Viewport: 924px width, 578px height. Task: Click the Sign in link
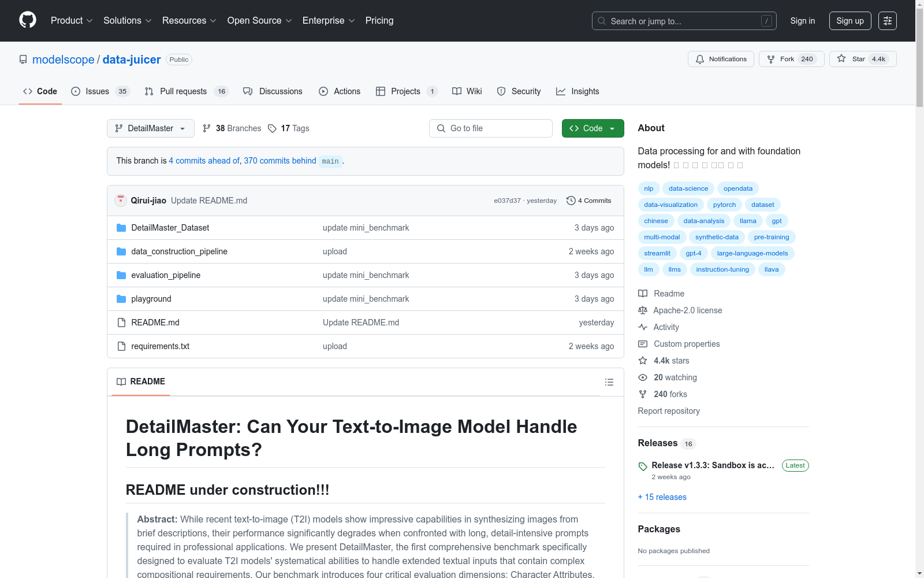point(803,21)
